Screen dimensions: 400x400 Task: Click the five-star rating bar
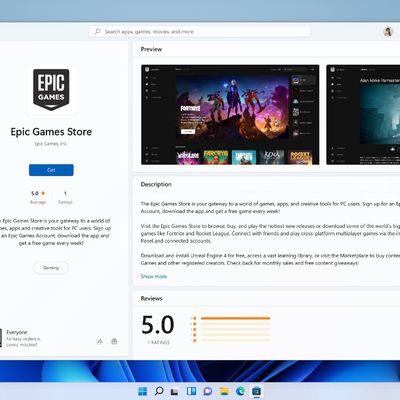coord(235,318)
